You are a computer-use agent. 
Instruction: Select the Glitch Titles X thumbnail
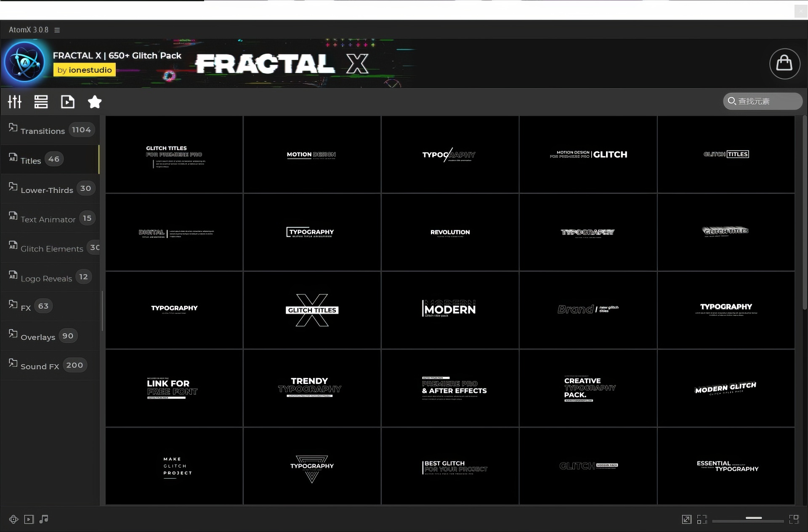point(312,310)
